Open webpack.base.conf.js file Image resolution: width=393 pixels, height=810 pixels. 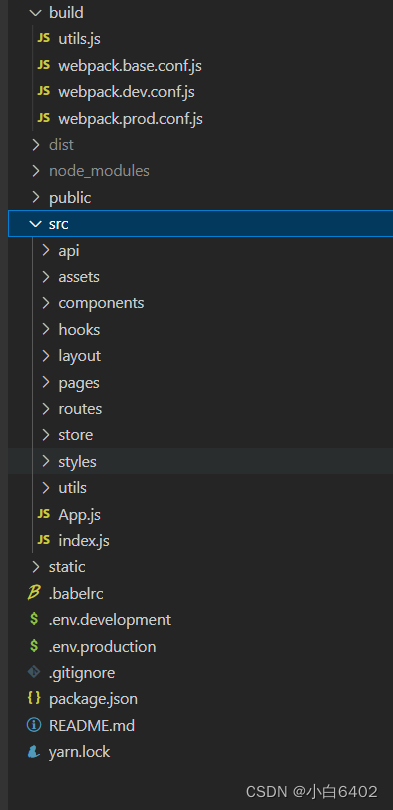coord(130,66)
